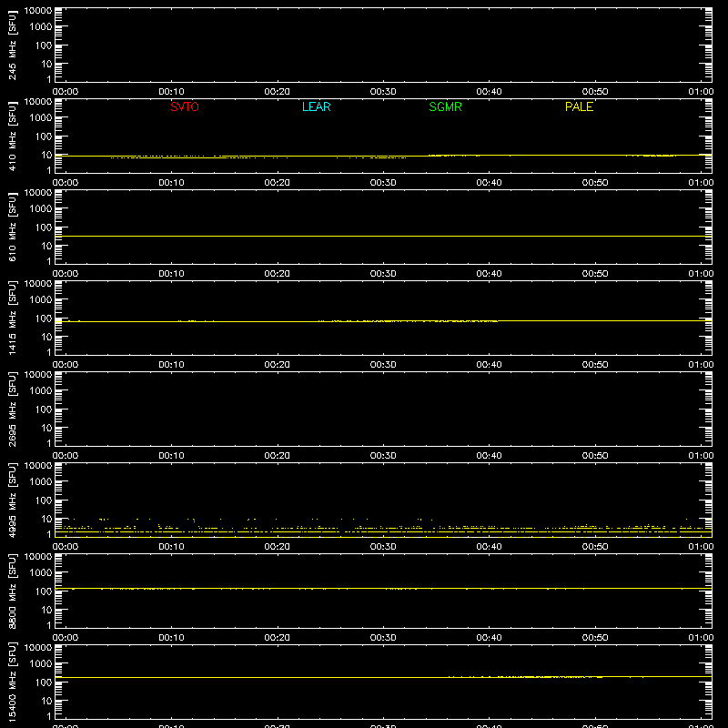The image size is (728, 728).
Task: Click the yellow flux trace in 410 MHz panel
Action: point(383,156)
